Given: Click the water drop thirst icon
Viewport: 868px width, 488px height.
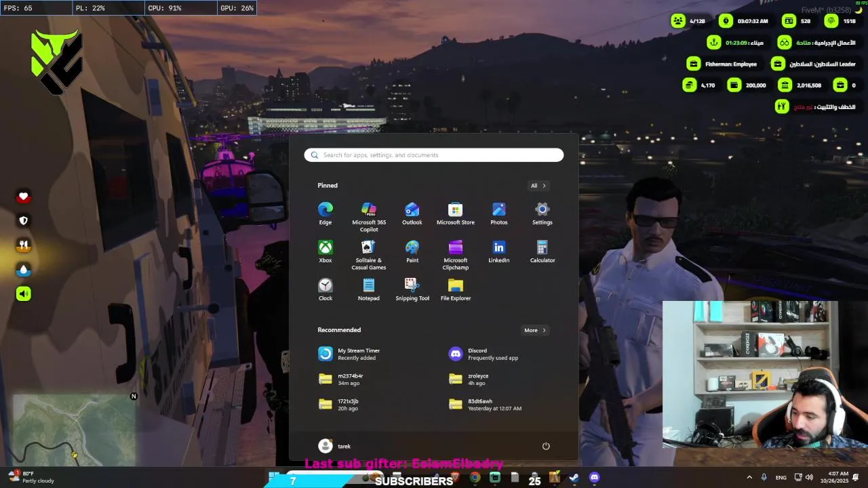Looking at the screenshot, I should pyautogui.click(x=24, y=270).
